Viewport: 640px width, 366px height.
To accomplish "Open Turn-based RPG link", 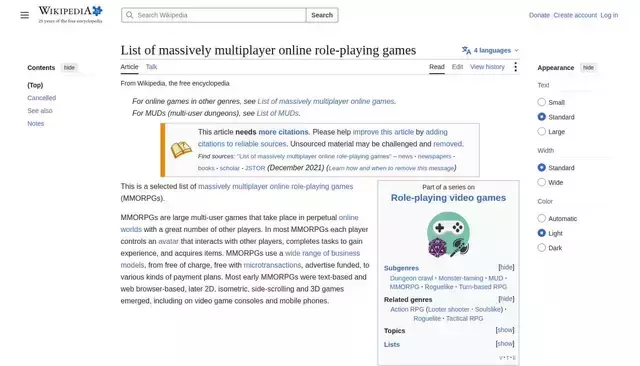I will tap(483, 287).
